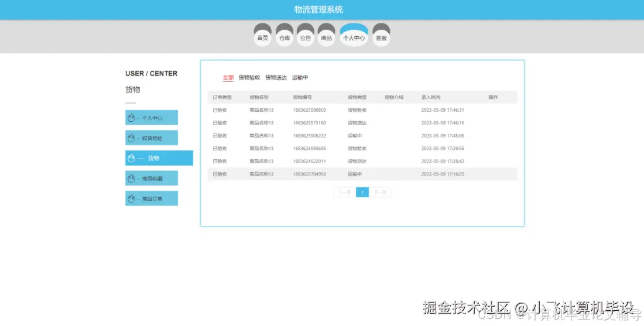Click the 操作 column header

[x=494, y=97]
